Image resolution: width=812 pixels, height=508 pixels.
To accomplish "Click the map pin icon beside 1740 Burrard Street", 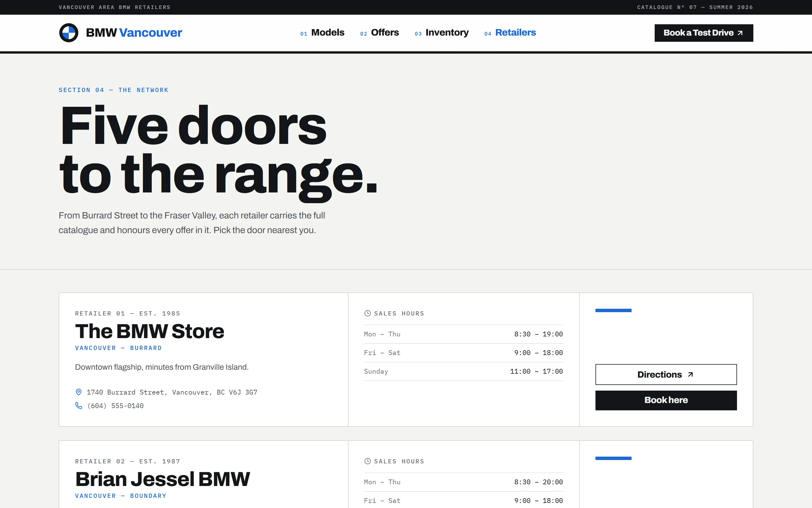I will coord(78,392).
